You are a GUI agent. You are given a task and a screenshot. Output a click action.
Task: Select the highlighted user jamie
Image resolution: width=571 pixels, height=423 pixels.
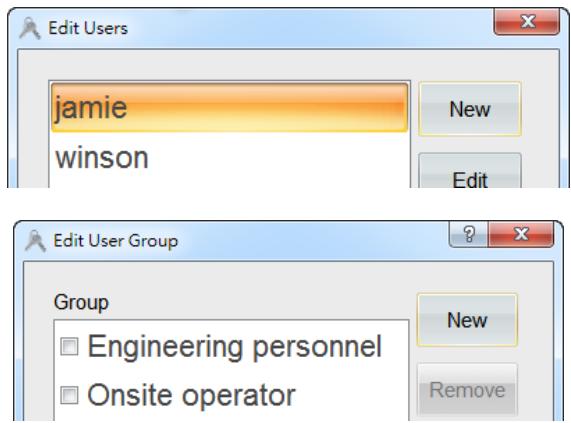(229, 107)
